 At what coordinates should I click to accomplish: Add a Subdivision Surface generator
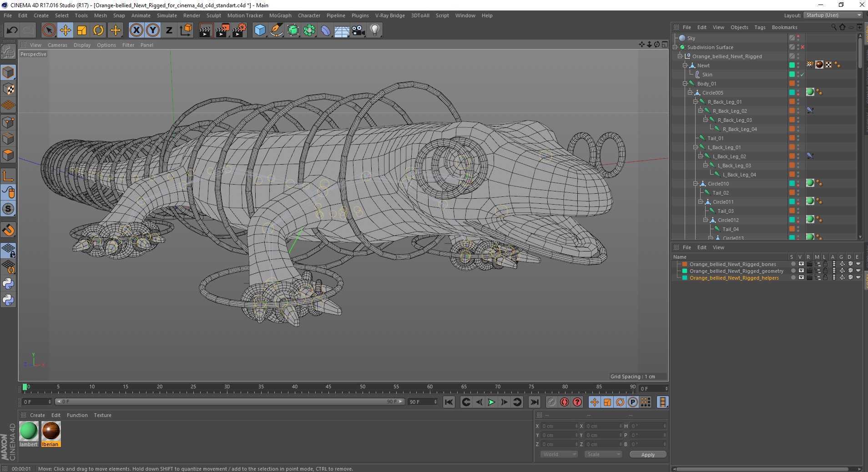coord(293,30)
